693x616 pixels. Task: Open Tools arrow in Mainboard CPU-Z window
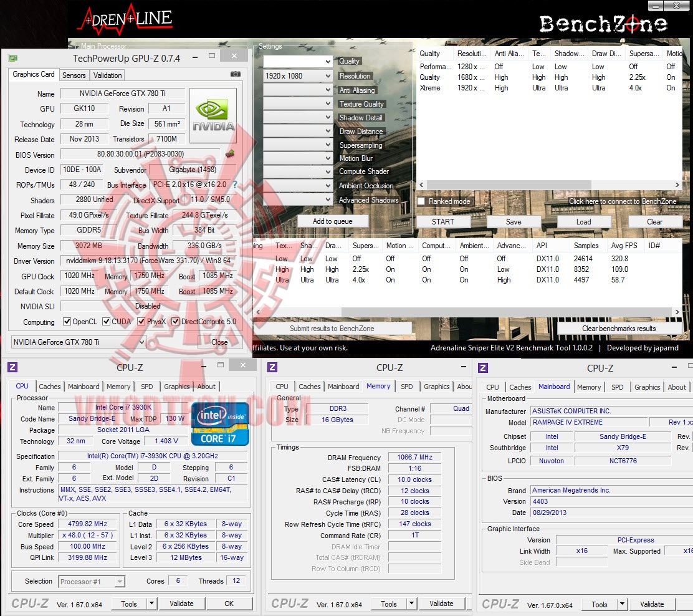[623, 604]
